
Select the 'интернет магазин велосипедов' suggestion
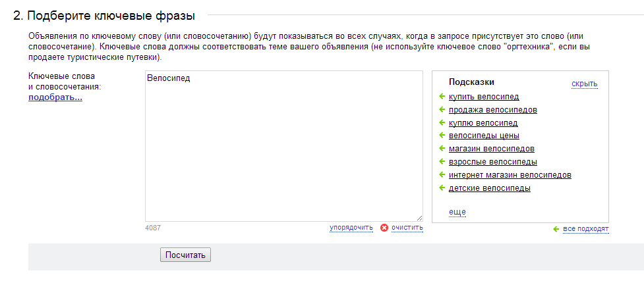(510, 175)
